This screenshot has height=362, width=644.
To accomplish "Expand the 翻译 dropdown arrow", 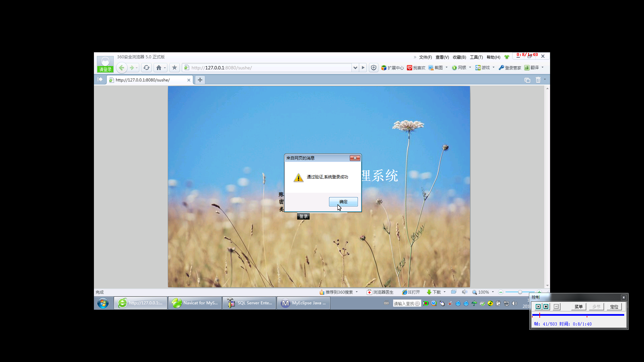I will [x=542, y=67].
